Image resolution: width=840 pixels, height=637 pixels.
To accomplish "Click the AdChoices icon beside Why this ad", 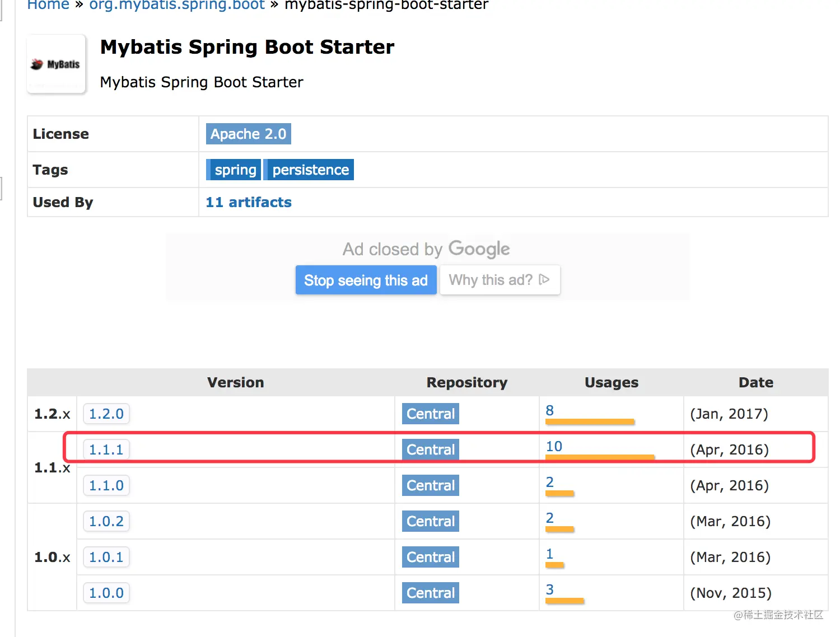I will [x=544, y=279].
